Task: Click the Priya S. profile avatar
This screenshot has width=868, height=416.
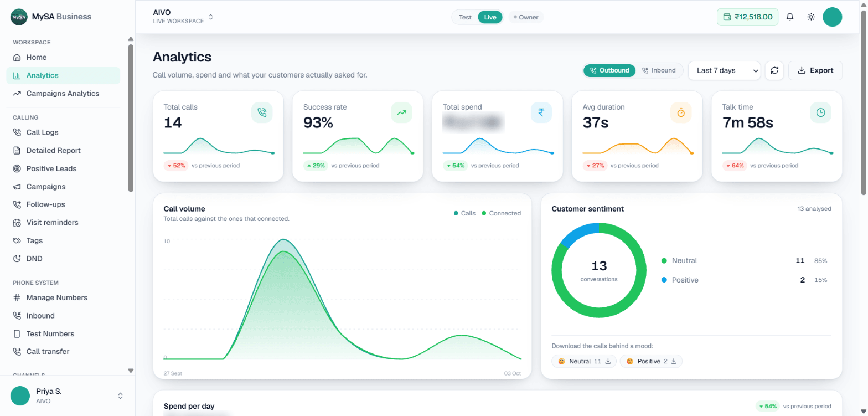Action: pyautogui.click(x=20, y=396)
